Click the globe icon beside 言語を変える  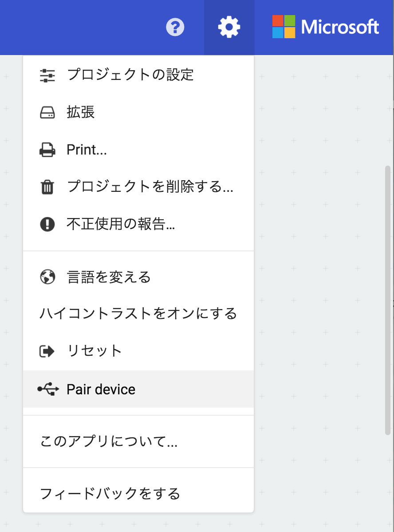(47, 277)
